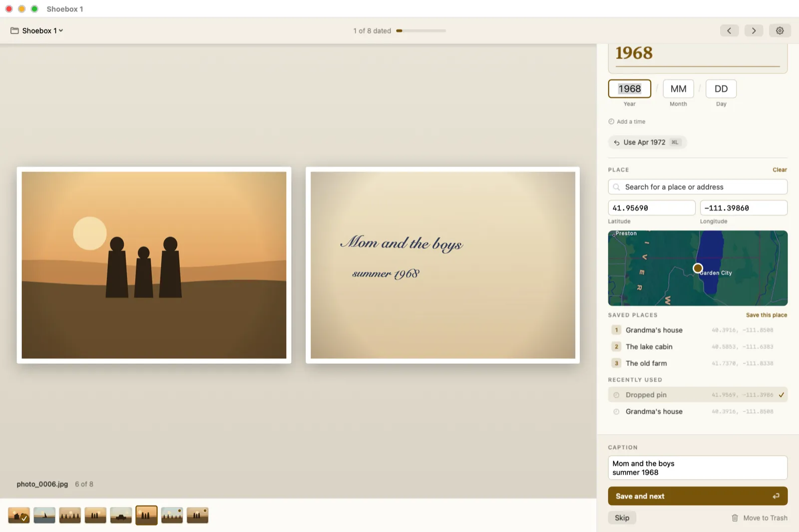This screenshot has width=799, height=532.
Task: Go to the previous photo arrow
Action: click(x=729, y=30)
